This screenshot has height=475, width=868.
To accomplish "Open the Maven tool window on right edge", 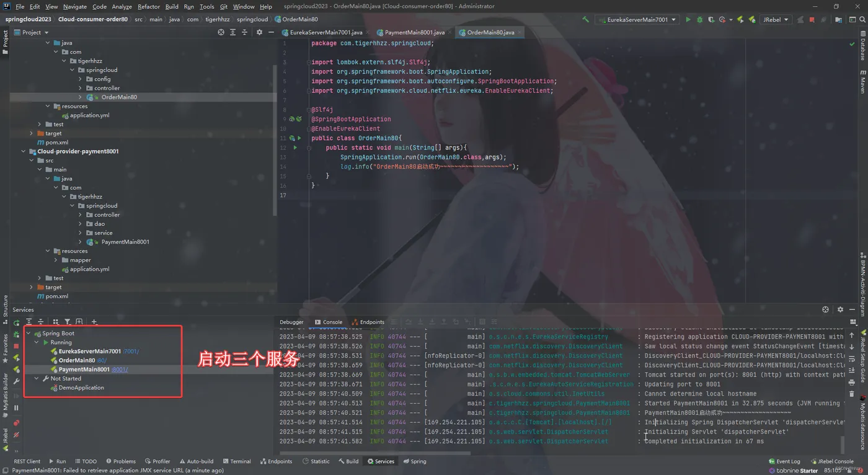I will (x=862, y=82).
